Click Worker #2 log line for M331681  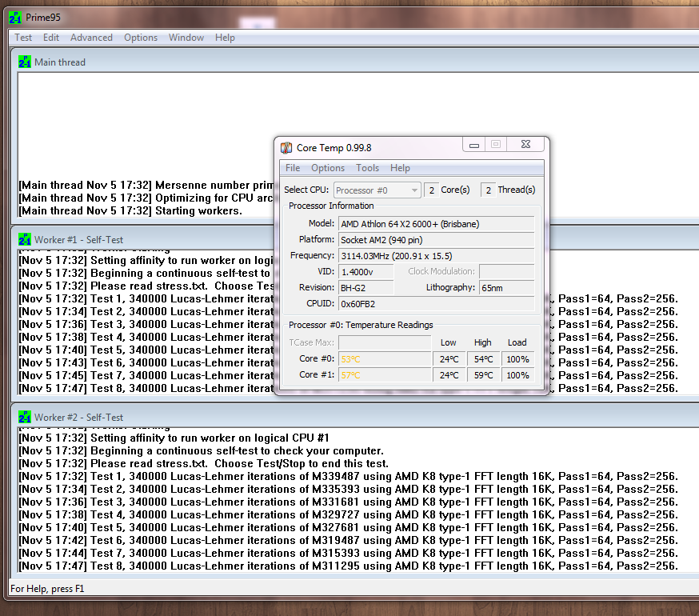(348, 502)
